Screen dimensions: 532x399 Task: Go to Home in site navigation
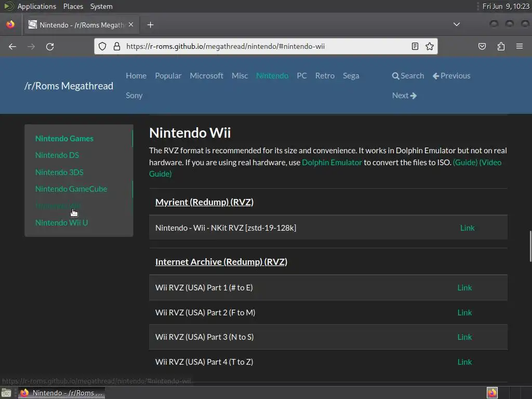coord(136,76)
